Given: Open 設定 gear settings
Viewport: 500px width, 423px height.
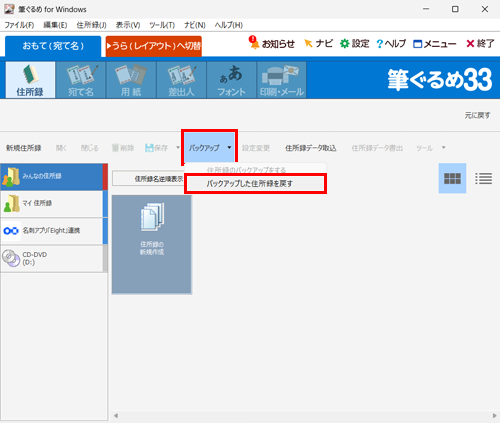Looking at the screenshot, I should pos(355,44).
